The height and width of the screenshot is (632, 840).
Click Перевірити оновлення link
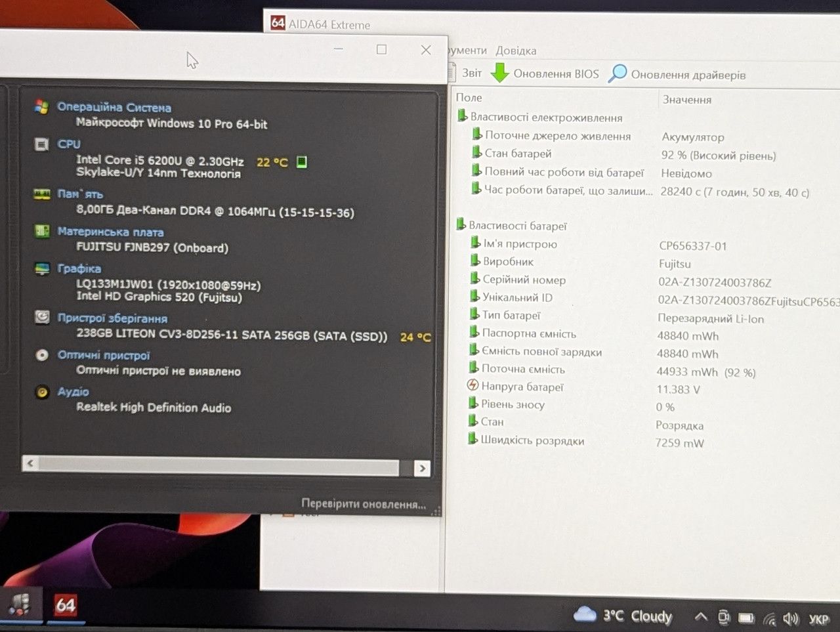[x=364, y=504]
